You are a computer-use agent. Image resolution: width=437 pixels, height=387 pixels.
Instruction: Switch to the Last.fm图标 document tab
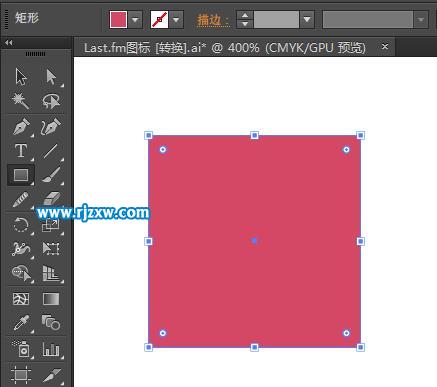pyautogui.click(x=225, y=48)
